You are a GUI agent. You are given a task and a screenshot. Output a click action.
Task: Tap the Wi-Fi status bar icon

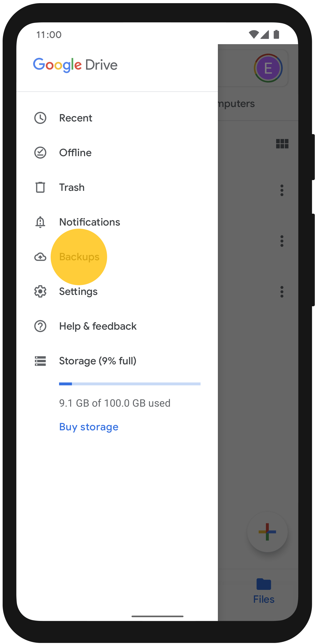[x=254, y=34]
